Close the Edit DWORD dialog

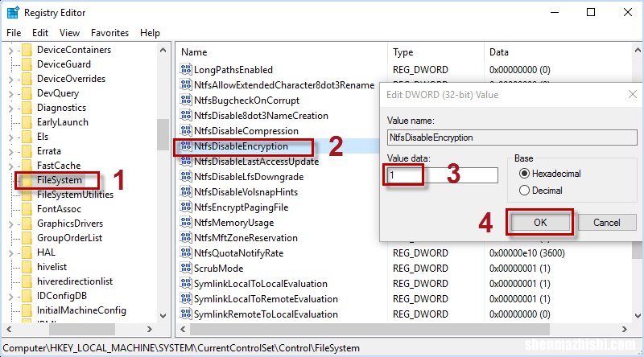coord(633,95)
